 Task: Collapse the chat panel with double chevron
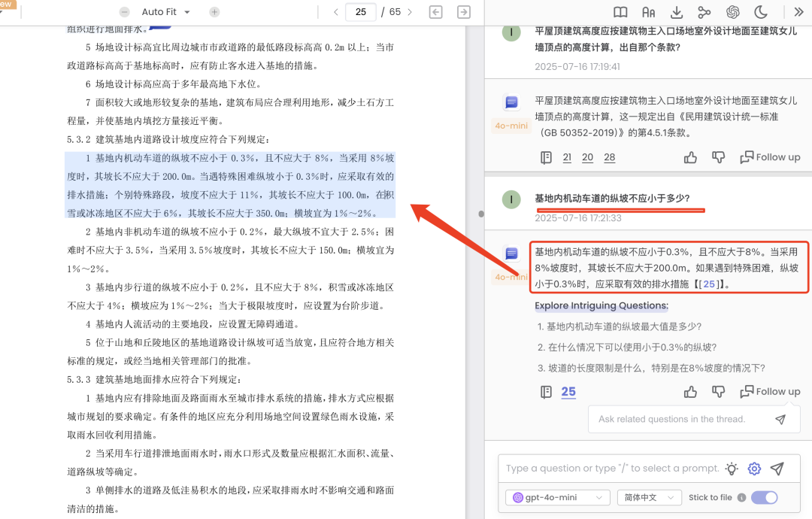(x=798, y=12)
